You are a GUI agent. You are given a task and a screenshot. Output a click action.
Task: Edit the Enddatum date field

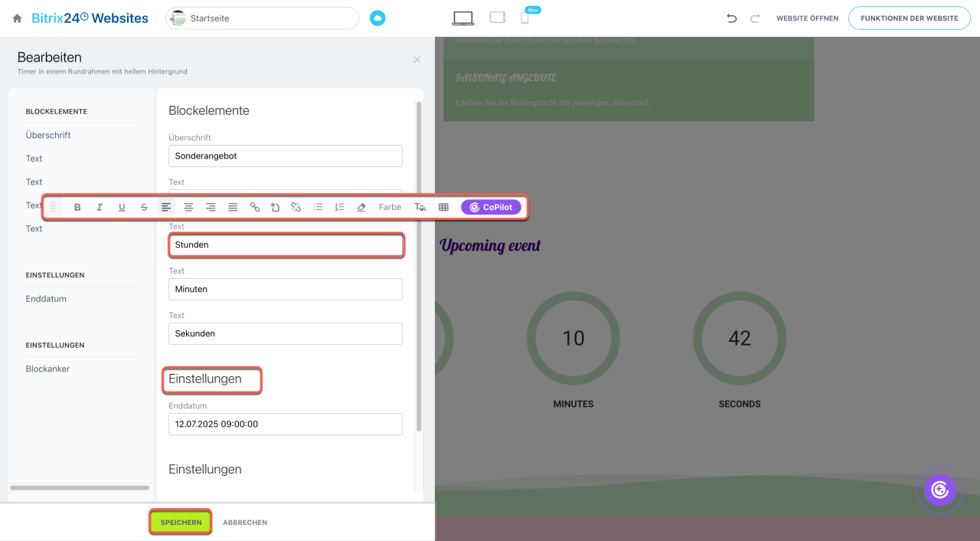coord(286,424)
